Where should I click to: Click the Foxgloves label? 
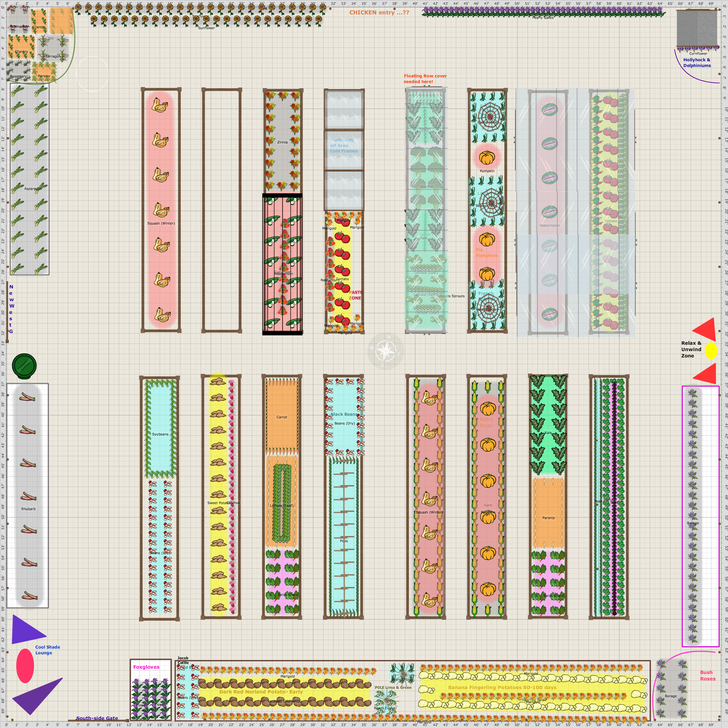point(146,667)
